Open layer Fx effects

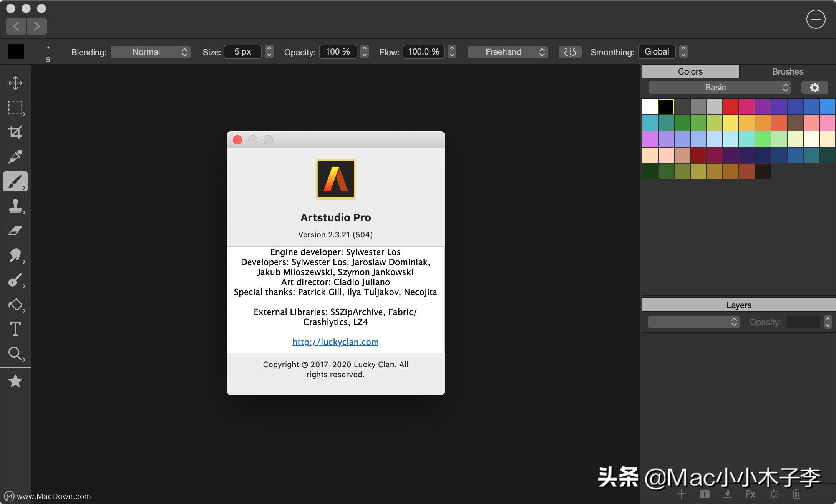coord(750,494)
